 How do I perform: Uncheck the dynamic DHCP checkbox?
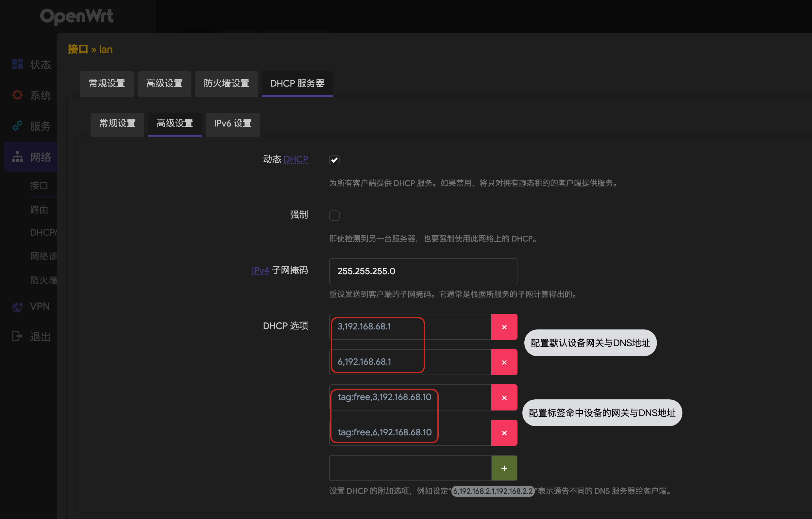click(x=334, y=160)
